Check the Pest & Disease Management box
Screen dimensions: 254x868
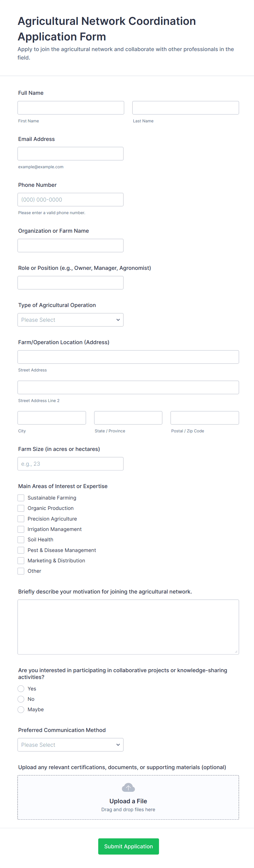coord(21,550)
